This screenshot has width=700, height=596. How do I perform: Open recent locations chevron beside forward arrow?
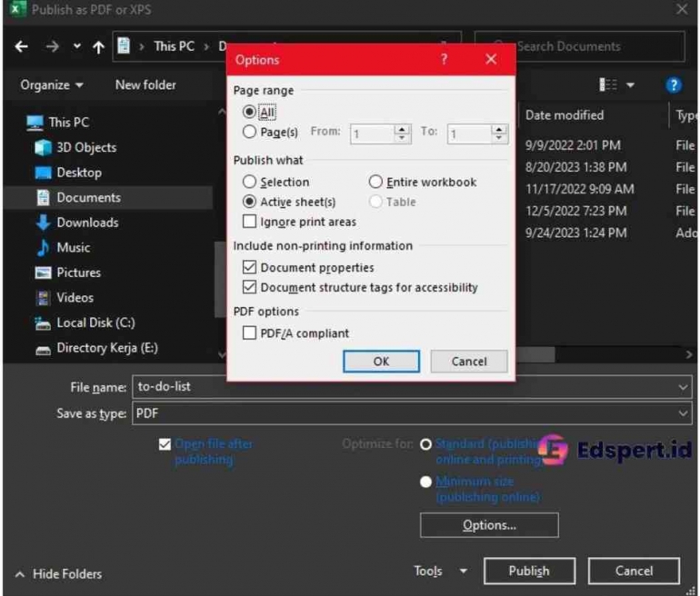coord(76,46)
